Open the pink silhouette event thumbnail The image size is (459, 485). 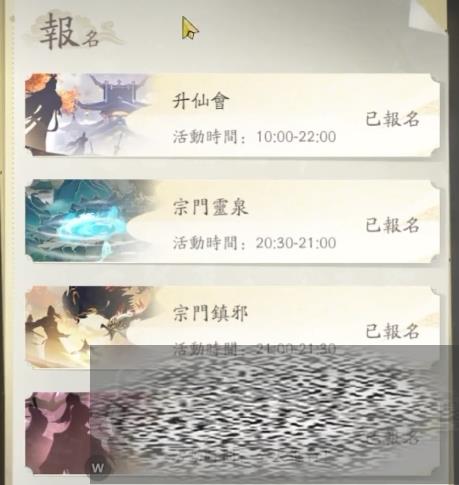click(x=58, y=433)
